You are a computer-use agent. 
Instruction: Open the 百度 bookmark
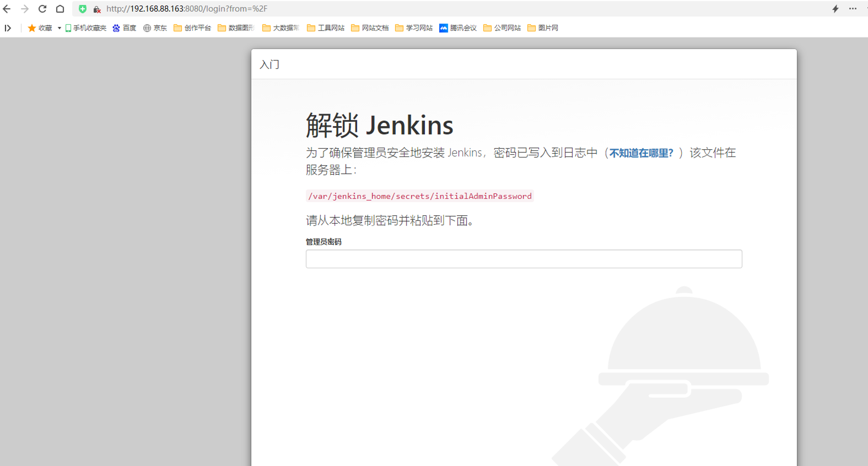125,28
